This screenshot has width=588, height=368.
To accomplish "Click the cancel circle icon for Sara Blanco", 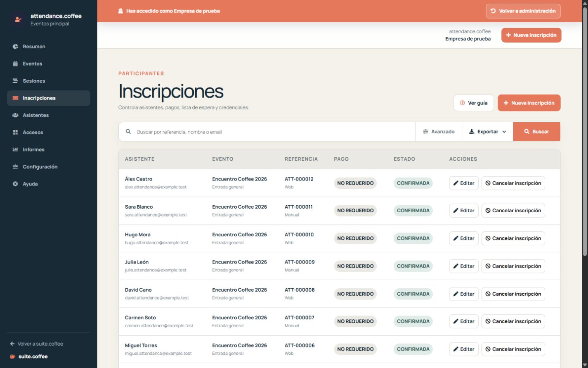I will pyautogui.click(x=488, y=211).
